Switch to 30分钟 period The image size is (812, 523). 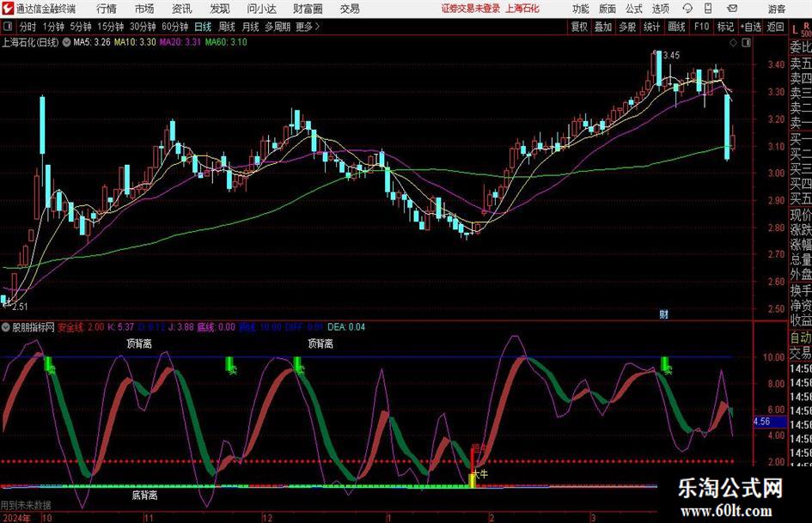point(143,27)
